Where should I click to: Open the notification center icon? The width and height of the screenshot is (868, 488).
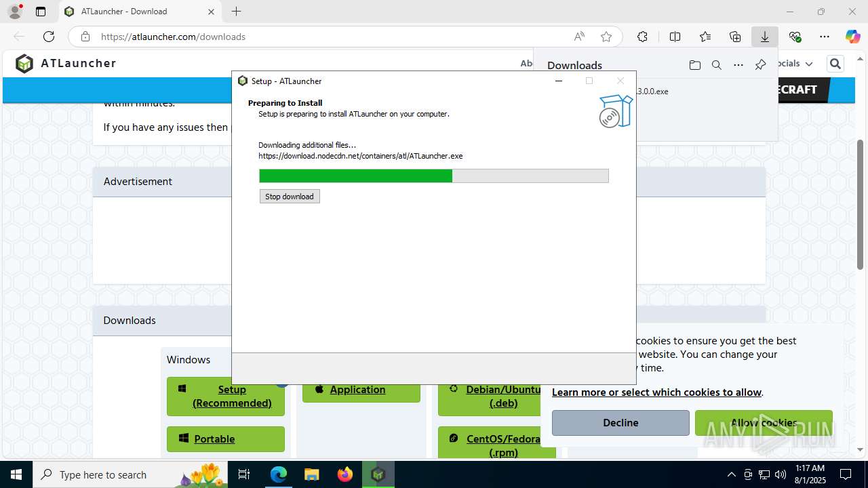coord(846,474)
